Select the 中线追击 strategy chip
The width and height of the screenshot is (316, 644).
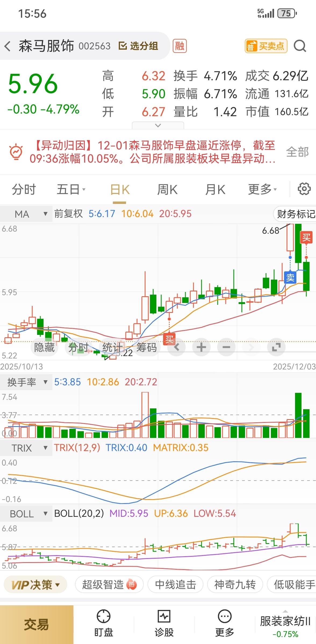[x=175, y=584]
